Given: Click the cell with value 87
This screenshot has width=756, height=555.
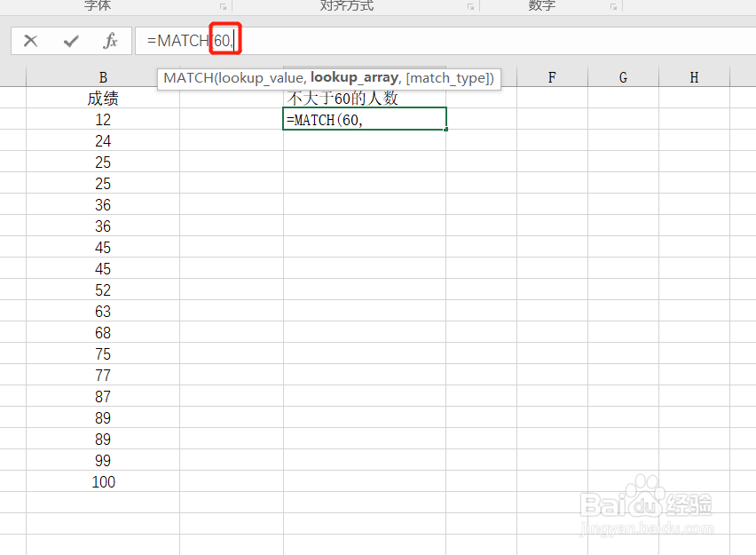Looking at the screenshot, I should (x=103, y=396).
